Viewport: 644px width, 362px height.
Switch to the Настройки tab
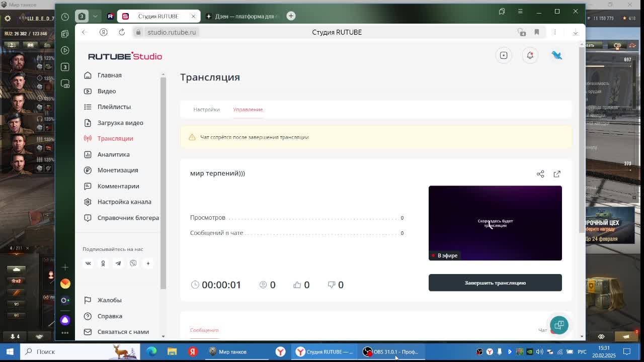pos(206,109)
